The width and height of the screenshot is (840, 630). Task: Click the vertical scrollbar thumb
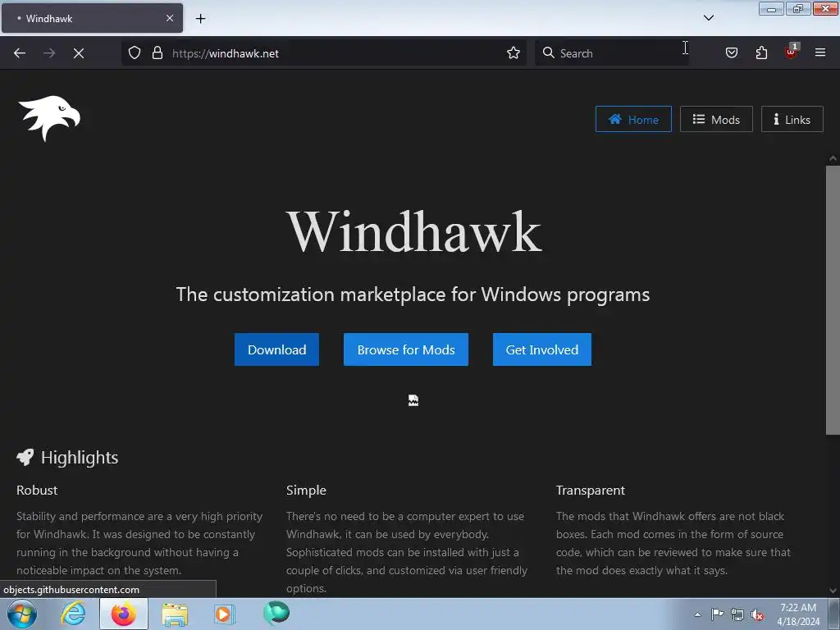[833, 300]
